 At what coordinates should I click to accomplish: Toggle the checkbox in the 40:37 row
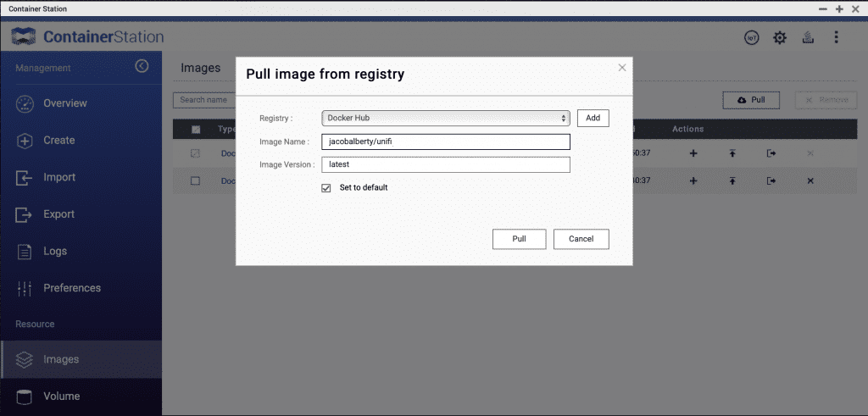(195, 181)
